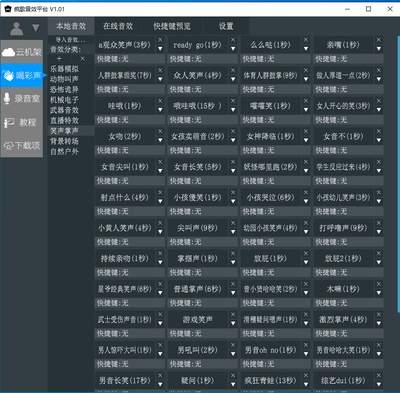
Task: Remove 小黄人笑声(4秒) with its X icon
Action: click(x=160, y=223)
